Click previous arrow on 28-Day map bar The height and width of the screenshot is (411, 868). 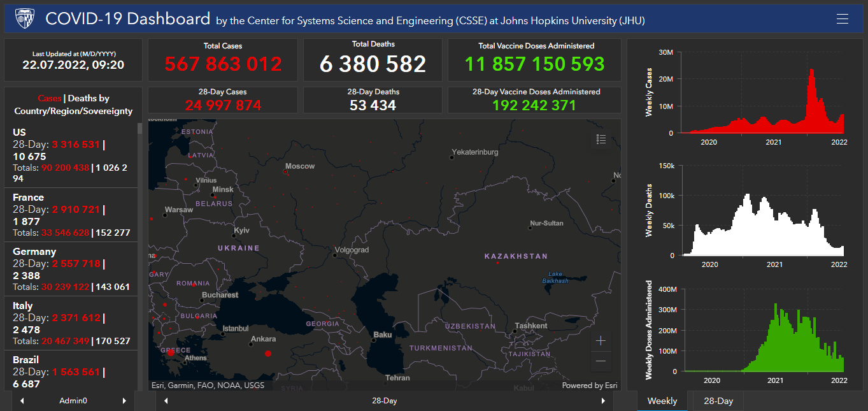[x=166, y=401]
